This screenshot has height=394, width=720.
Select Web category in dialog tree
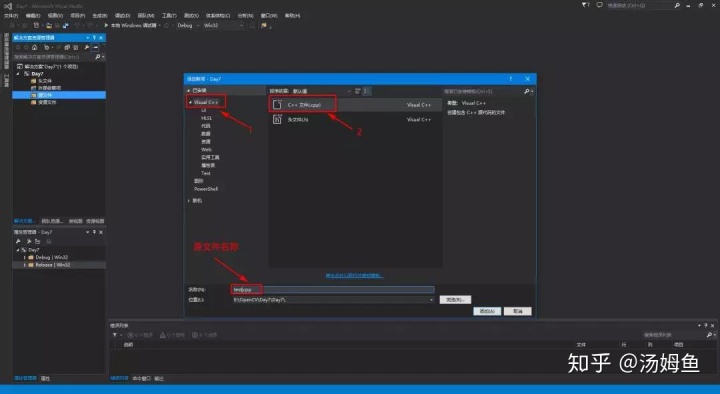pyautogui.click(x=206, y=150)
